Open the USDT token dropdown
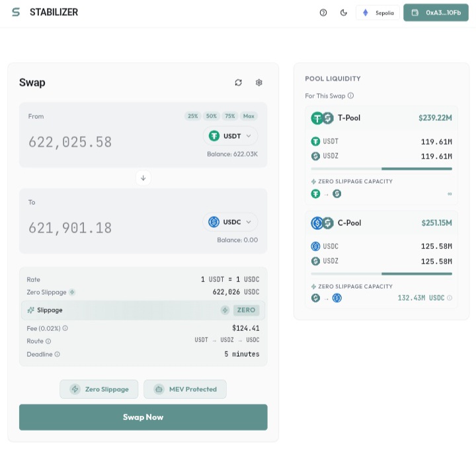Screen dimensions: 476x459 tap(230, 136)
